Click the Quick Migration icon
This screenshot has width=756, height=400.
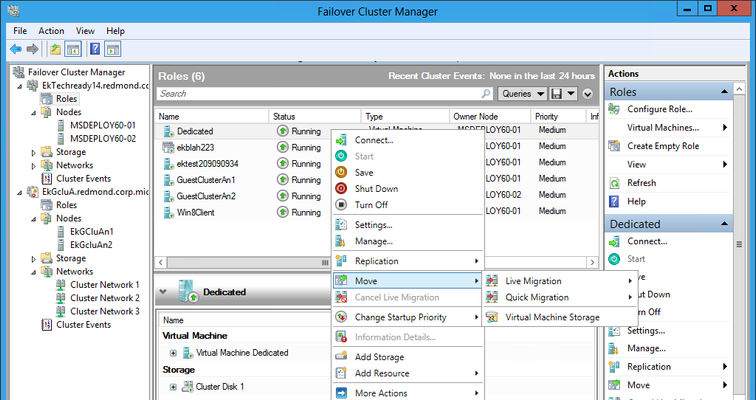492,297
